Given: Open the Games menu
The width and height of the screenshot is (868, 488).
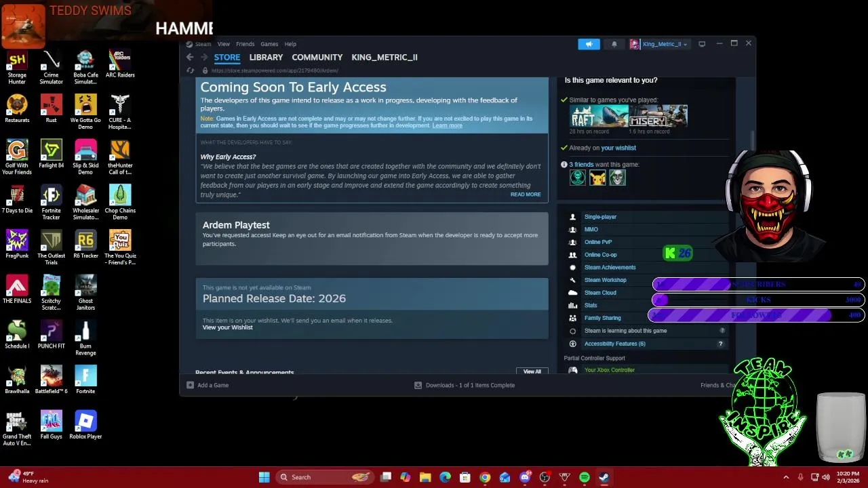Looking at the screenshot, I should [269, 44].
